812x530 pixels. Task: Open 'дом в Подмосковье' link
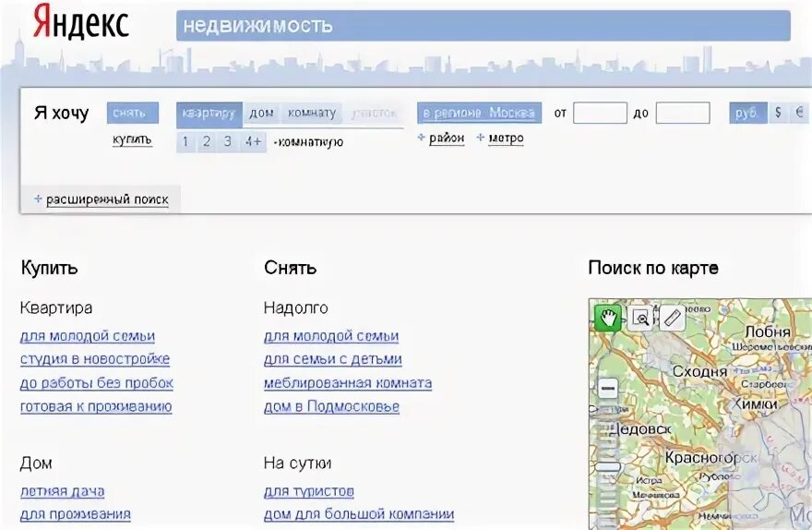coord(332,406)
